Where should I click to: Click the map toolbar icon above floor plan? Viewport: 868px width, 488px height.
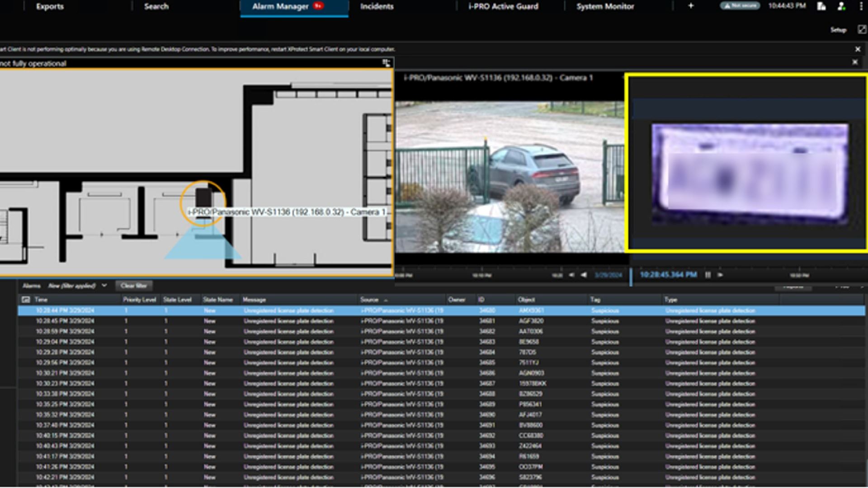386,63
